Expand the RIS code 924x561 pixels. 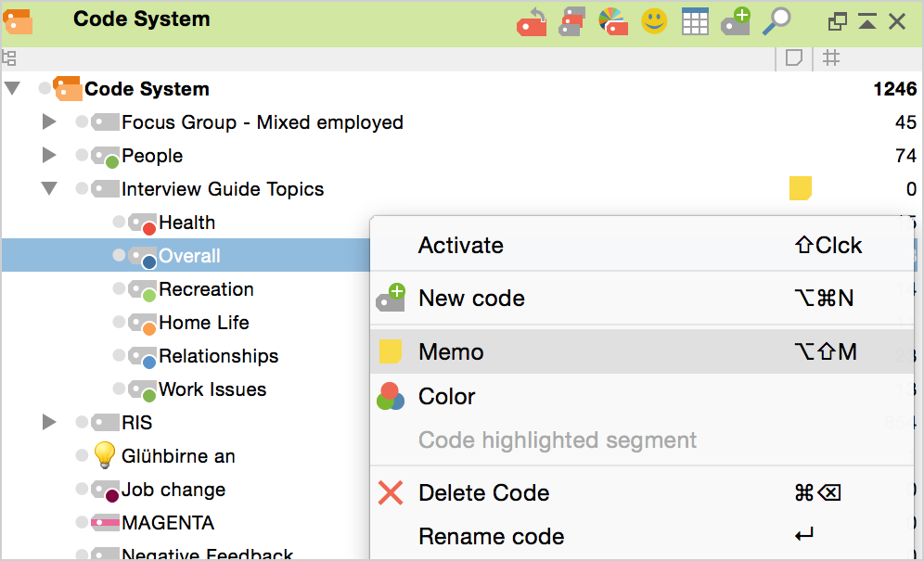point(49,423)
